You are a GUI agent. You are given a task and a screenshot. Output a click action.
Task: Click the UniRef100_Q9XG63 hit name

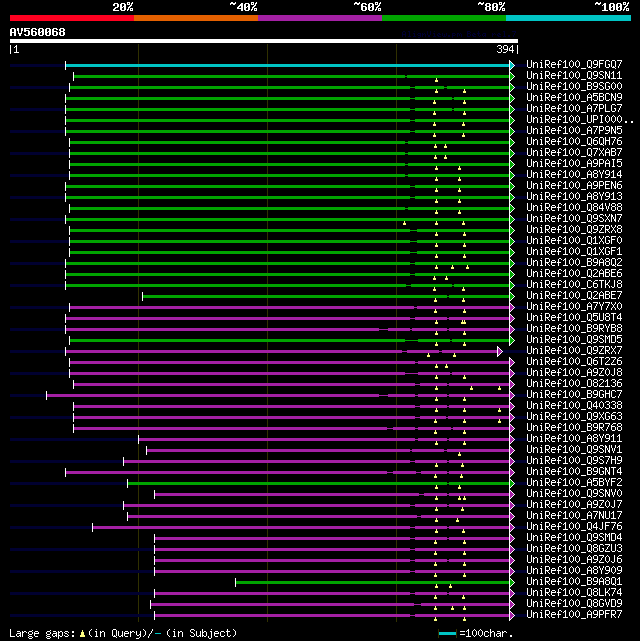pos(574,416)
